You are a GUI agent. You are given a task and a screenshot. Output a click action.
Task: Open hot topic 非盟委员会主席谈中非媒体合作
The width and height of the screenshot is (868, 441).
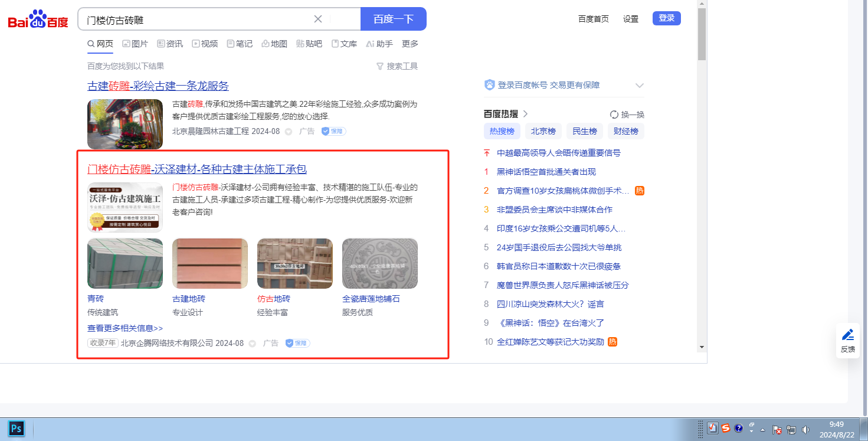[555, 210]
